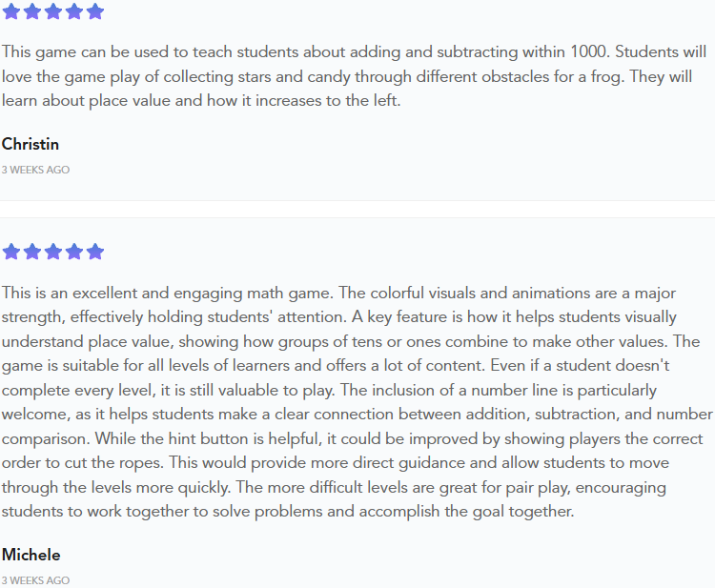This screenshot has width=715, height=588.
Task: Select the third star of Christin's review
Action: pos(52,12)
